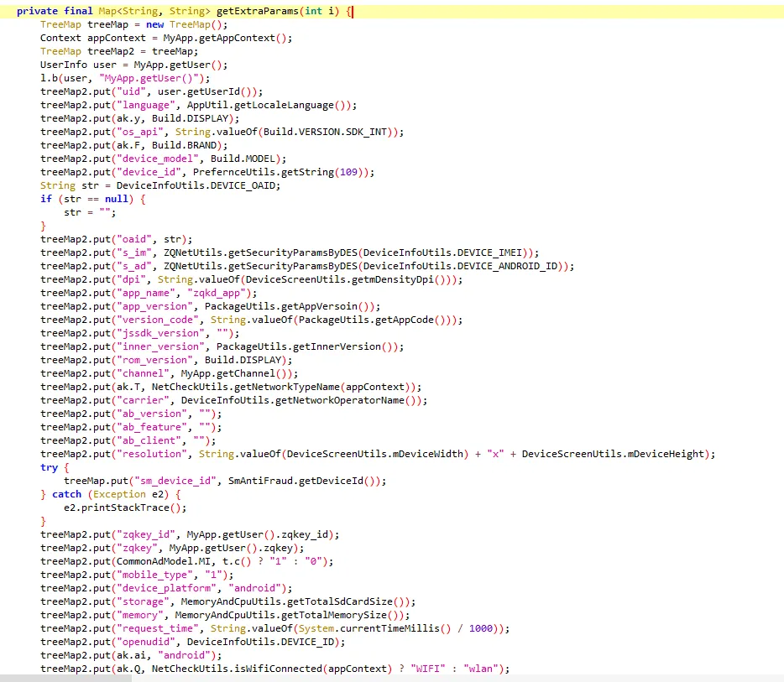Click ak.ai in the put call
The height and width of the screenshot is (682, 784).
pyautogui.click(x=131, y=655)
